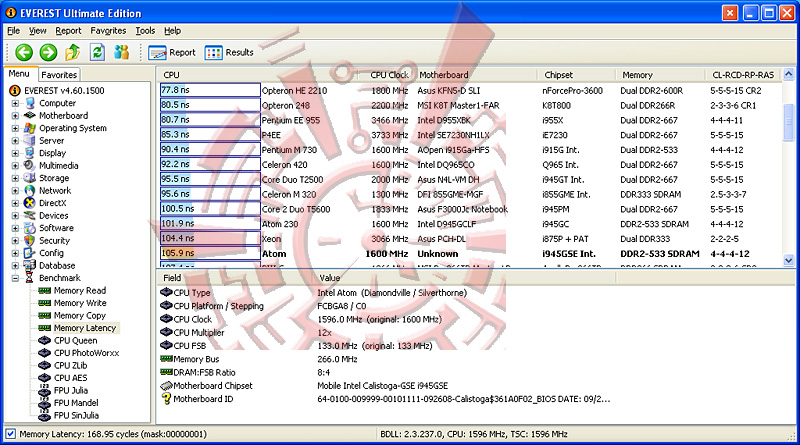Image resolution: width=800 pixels, height=445 pixels.
Task: Select the Motherboard icon in tree
Action: tap(30, 115)
